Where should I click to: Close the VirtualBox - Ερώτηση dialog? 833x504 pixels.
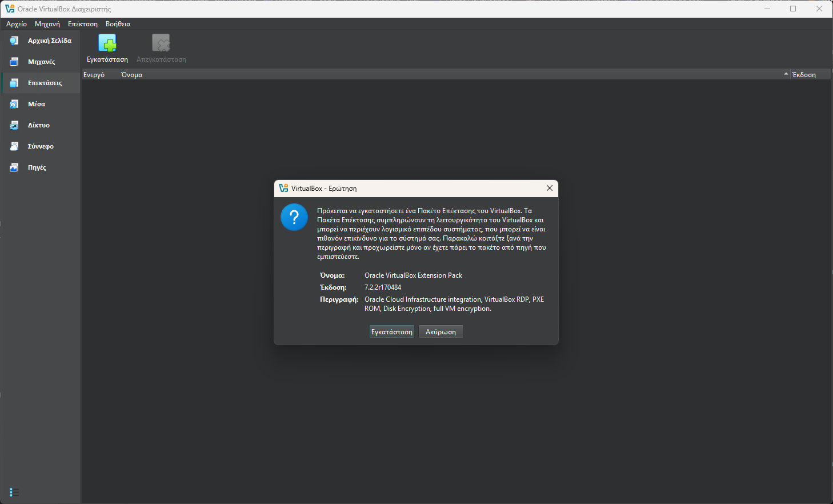tap(550, 188)
